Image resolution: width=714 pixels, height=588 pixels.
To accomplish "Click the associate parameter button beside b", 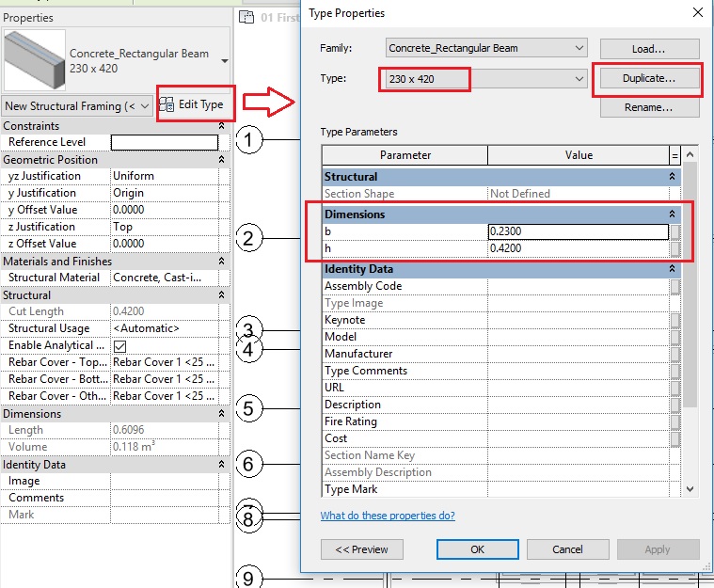I will 675,231.
